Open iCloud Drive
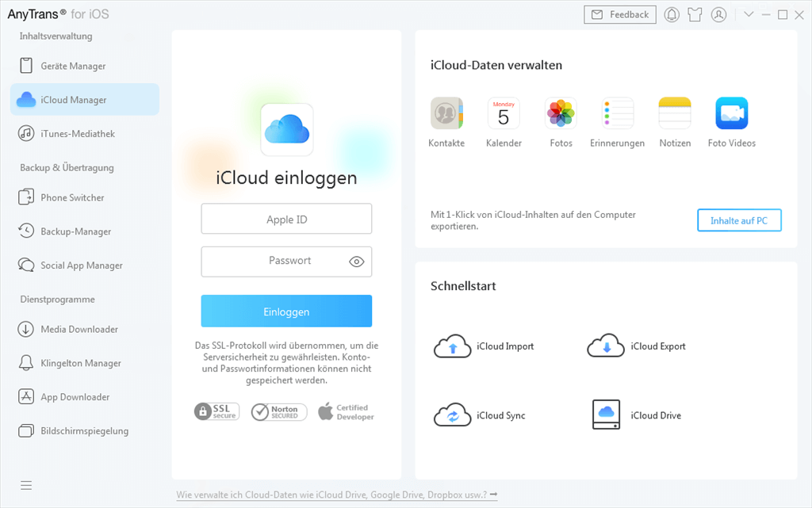Screen dimensions: 812x508 637,415
